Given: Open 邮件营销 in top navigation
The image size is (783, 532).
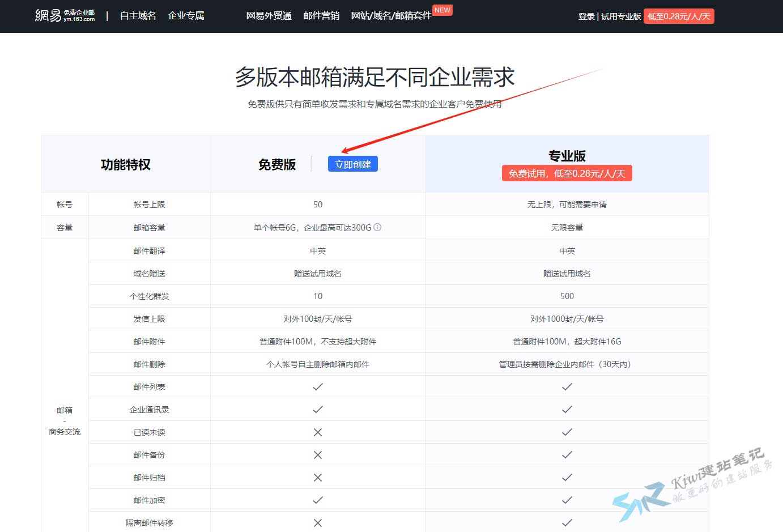Looking at the screenshot, I should tap(321, 16).
